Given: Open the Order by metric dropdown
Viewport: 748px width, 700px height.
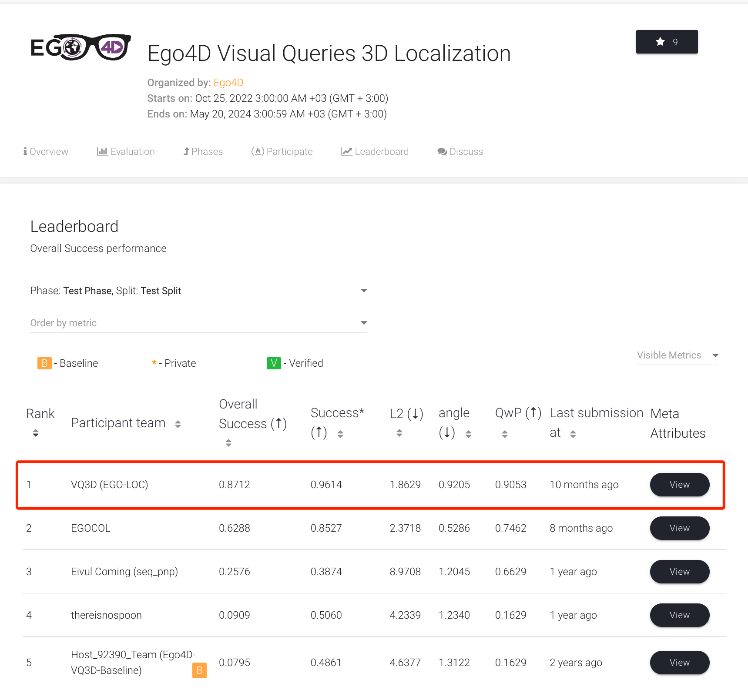Looking at the screenshot, I should pos(199,323).
